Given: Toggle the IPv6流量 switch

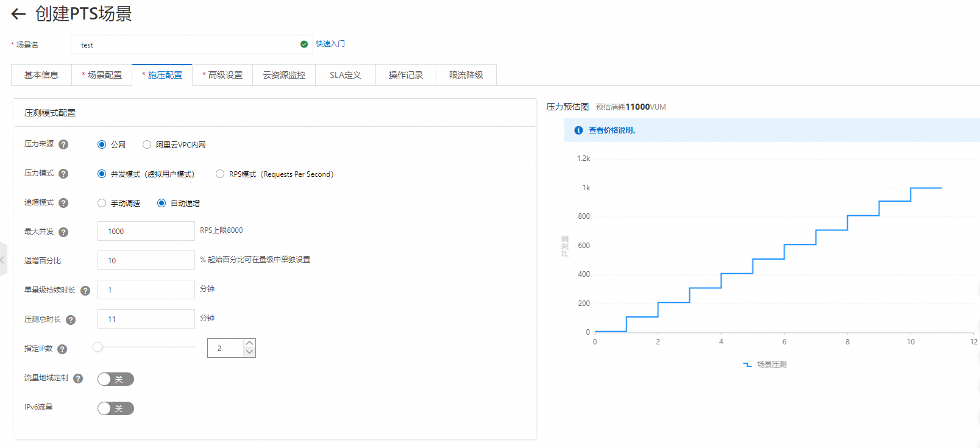Looking at the screenshot, I should [x=116, y=408].
